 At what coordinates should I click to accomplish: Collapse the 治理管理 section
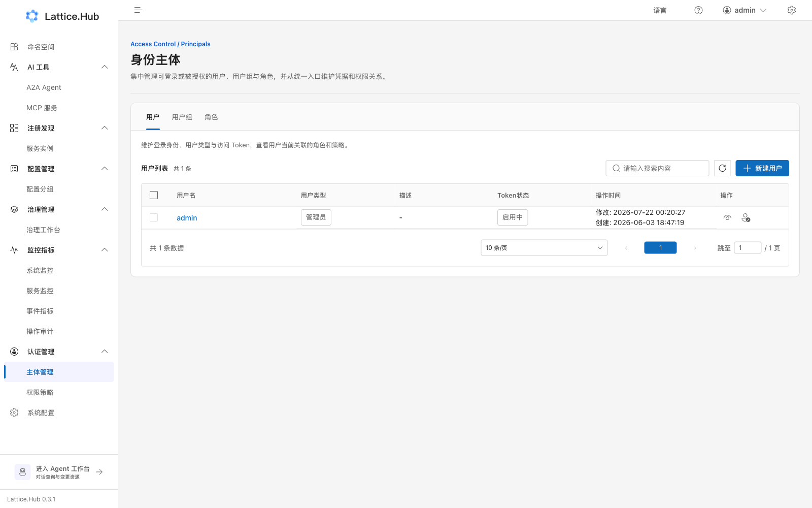105,209
